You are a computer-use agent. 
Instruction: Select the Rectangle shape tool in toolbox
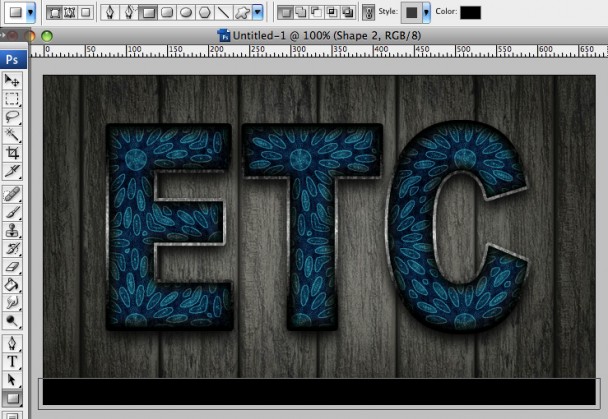12,398
